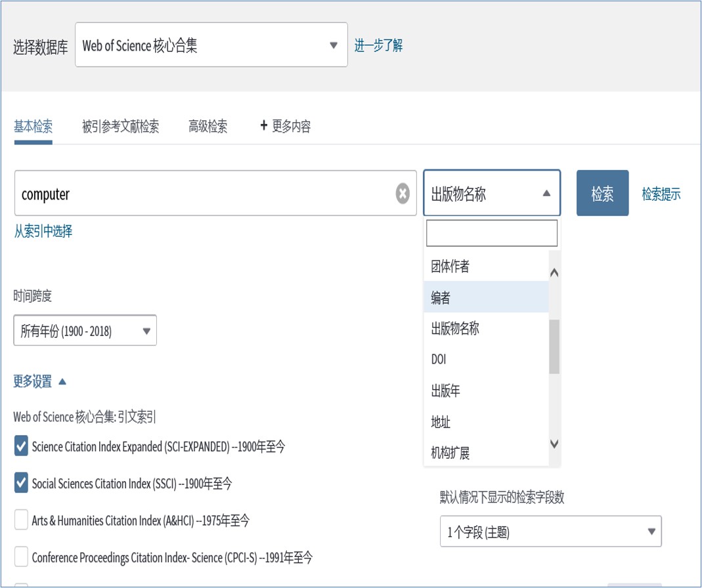This screenshot has height=588, width=702.
Task: Click the 检索 search button
Action: point(602,193)
